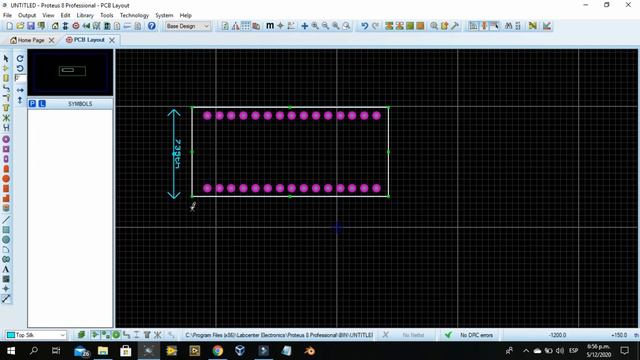Select the Polygonal SMT Pad tool
This screenshot has height=360, width=640.
(6, 198)
